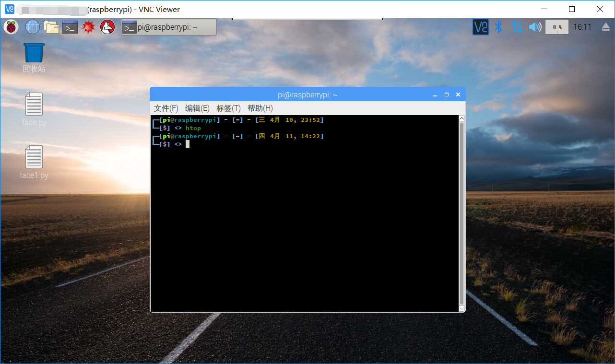Click the CPU usage monitor showing 0 %

[557, 27]
